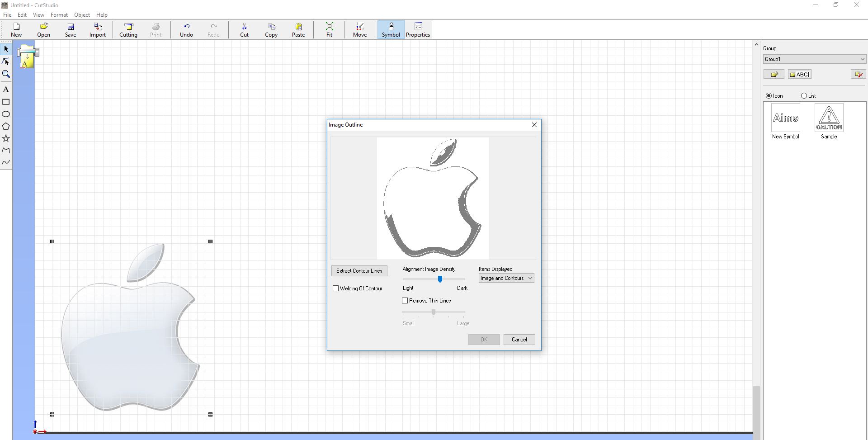Click the Print toolbar icon
The image size is (868, 440).
[156, 30]
